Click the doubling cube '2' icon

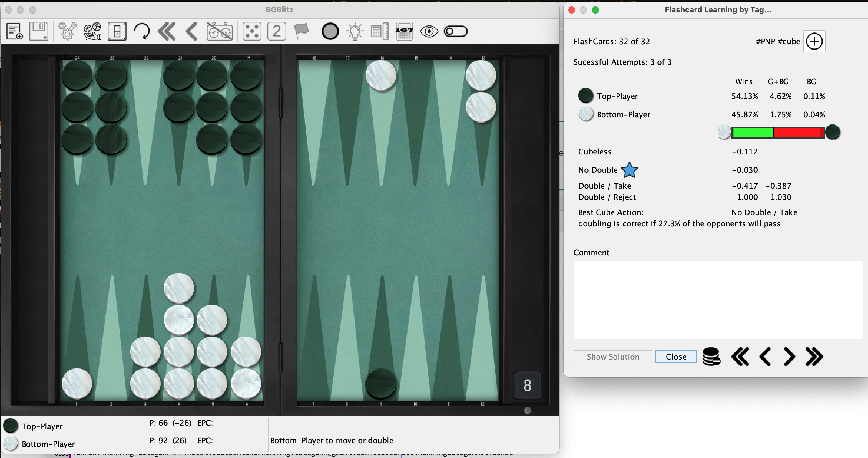point(277,31)
